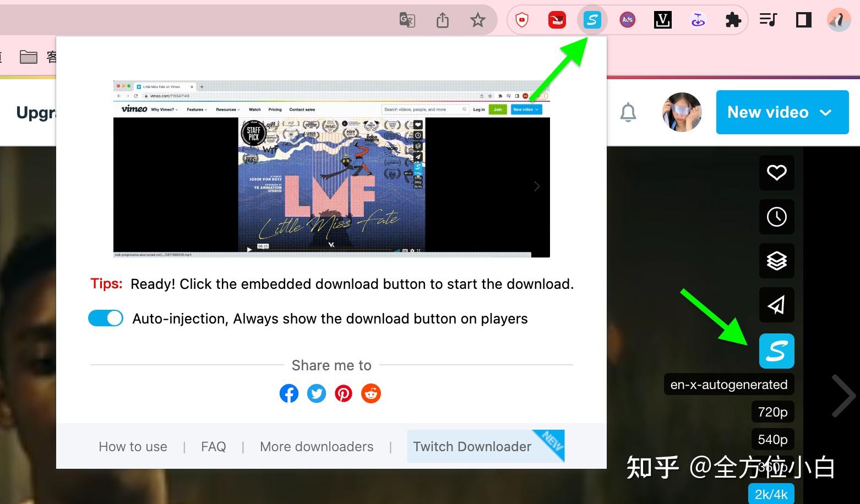Open the Ads blocker extension icon
The image size is (860, 504).
628,21
